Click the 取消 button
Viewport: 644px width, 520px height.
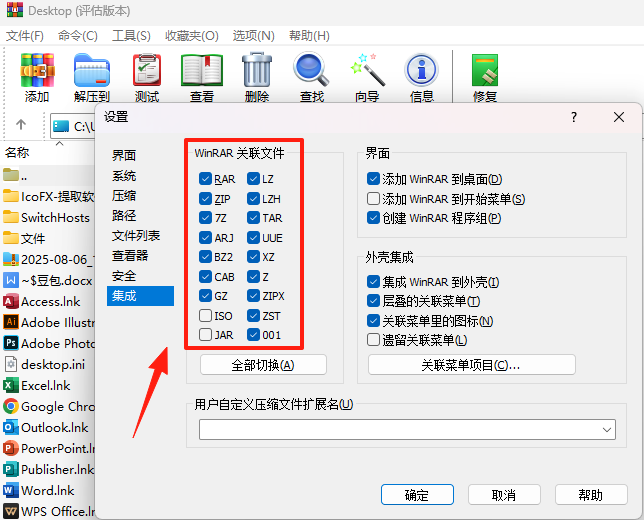point(504,495)
